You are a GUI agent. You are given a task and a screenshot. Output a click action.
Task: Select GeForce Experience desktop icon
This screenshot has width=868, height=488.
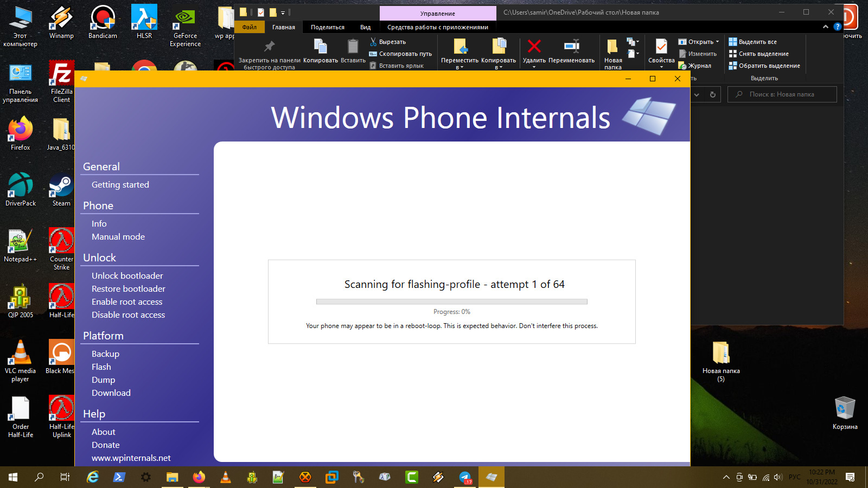point(185,27)
